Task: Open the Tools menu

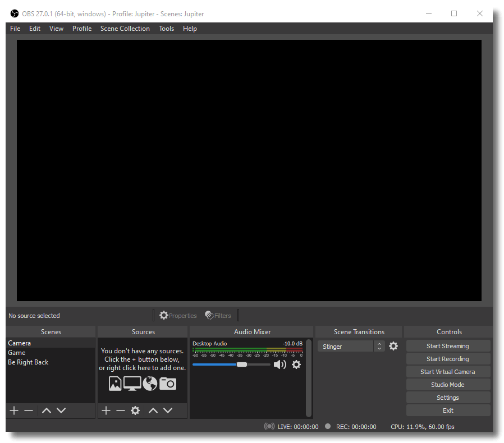Action: click(x=166, y=29)
